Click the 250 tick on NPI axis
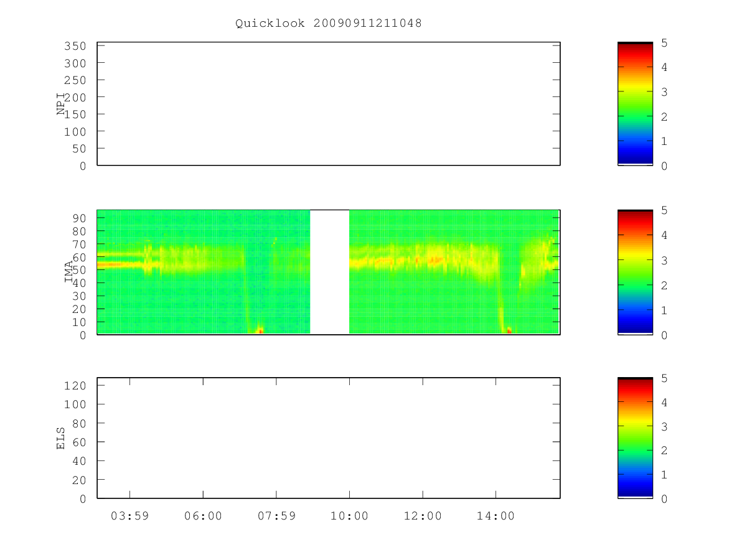747x560 pixels. click(x=74, y=80)
